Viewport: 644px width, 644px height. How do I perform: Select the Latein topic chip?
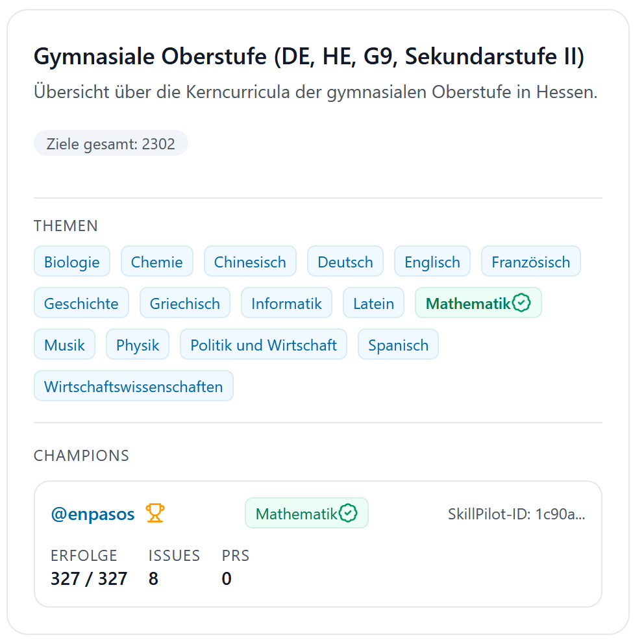coord(373,303)
